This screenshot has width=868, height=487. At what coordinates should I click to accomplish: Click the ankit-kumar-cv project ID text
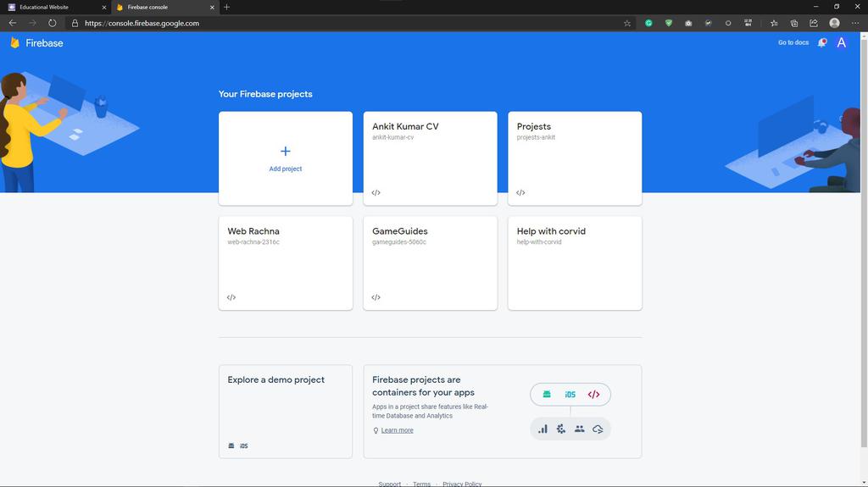(392, 137)
